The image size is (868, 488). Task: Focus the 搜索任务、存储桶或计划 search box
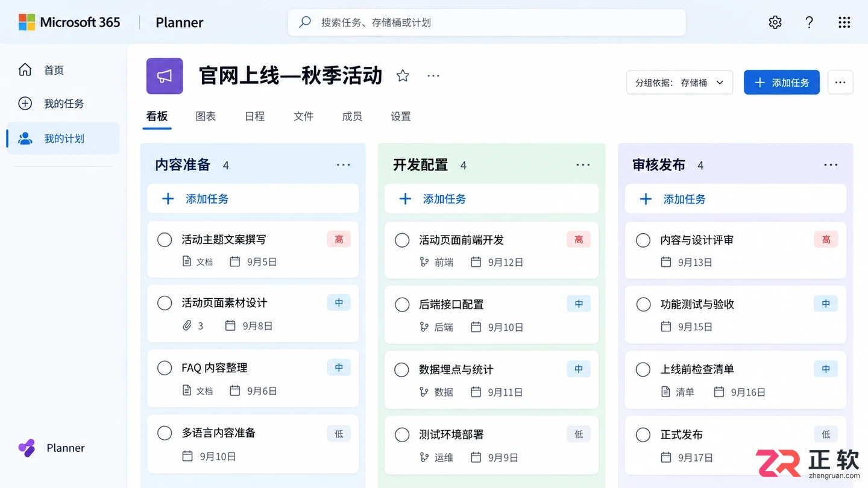486,22
